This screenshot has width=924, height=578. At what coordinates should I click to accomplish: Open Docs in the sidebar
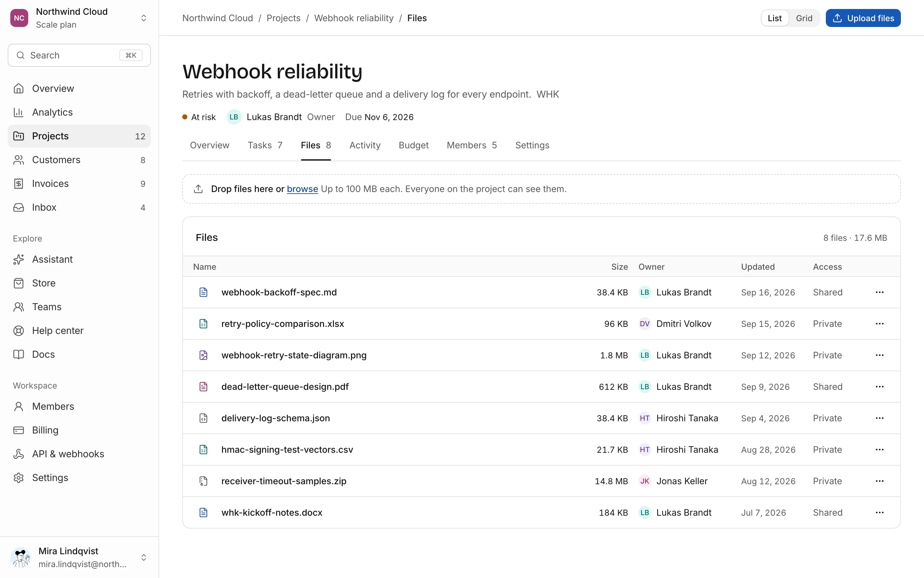pos(79,355)
